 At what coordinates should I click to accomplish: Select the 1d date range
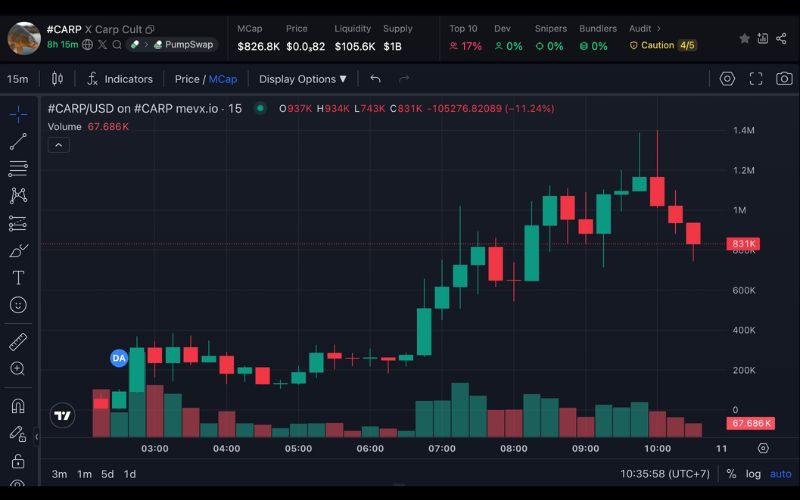(x=130, y=474)
